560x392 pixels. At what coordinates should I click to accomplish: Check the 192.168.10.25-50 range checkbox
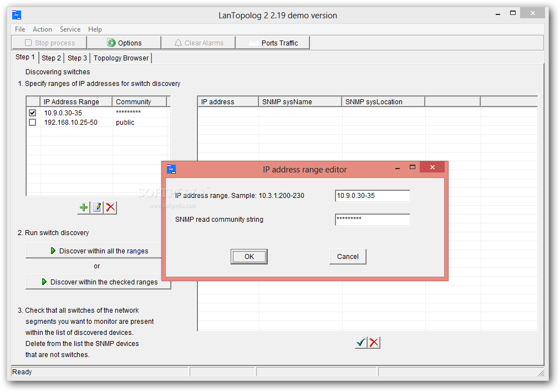coord(33,123)
